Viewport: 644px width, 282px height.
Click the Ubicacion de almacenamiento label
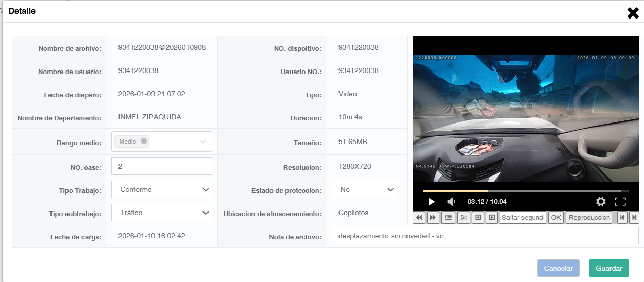pyautogui.click(x=273, y=214)
